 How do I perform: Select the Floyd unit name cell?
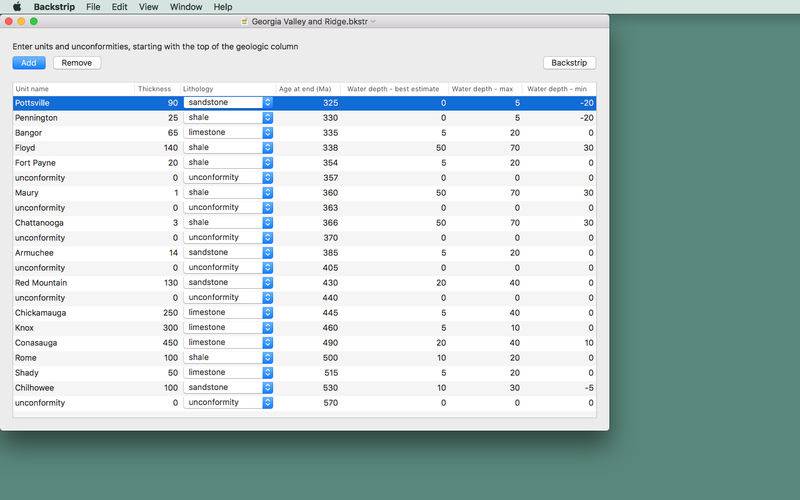tap(25, 147)
